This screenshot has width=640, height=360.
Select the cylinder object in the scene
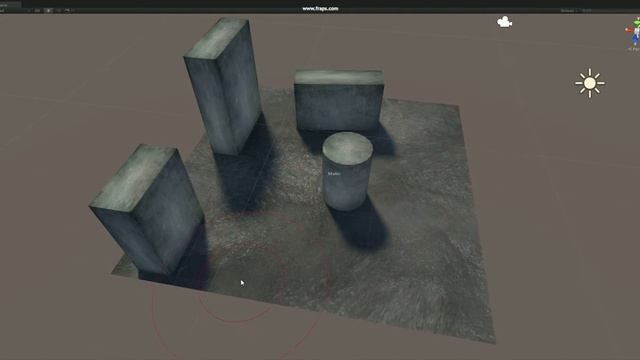click(x=347, y=171)
